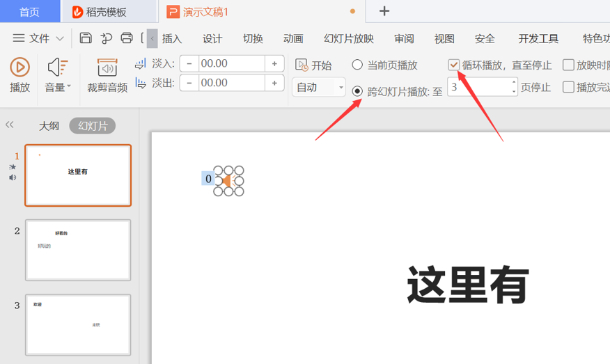The image size is (610, 364).
Task: Open the 开发工具 ribbon tab
Action: click(538, 38)
